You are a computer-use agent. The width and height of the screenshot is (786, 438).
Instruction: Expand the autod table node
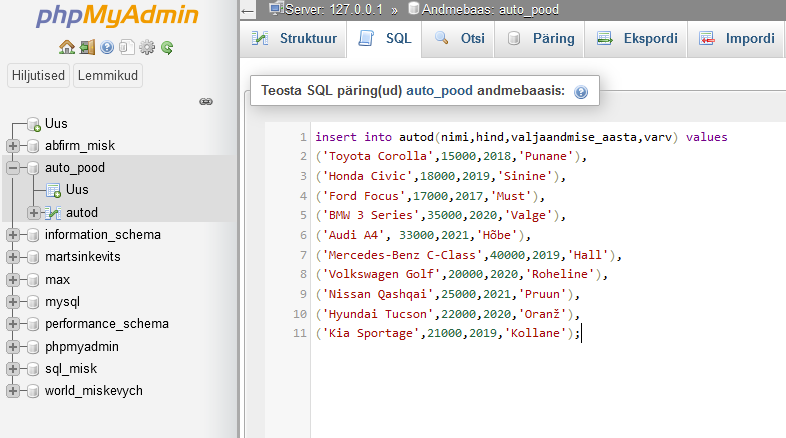coord(34,212)
